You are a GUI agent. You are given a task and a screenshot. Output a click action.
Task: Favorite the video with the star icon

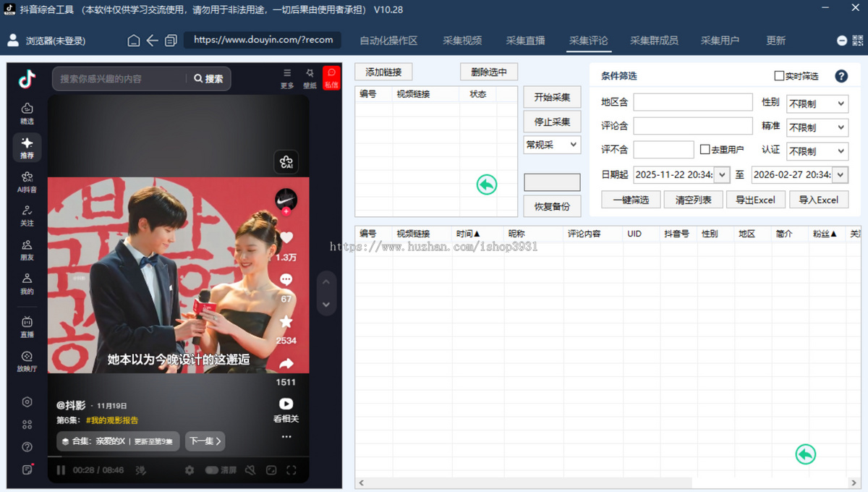[x=286, y=321]
